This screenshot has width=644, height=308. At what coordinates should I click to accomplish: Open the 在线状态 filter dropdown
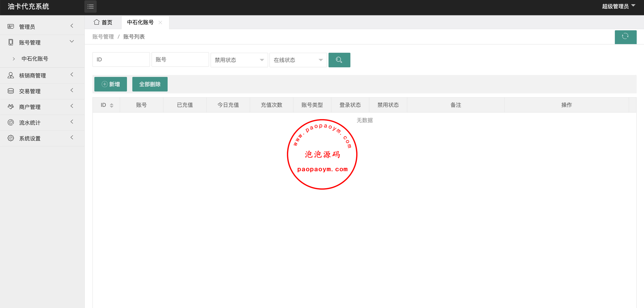coord(298,60)
